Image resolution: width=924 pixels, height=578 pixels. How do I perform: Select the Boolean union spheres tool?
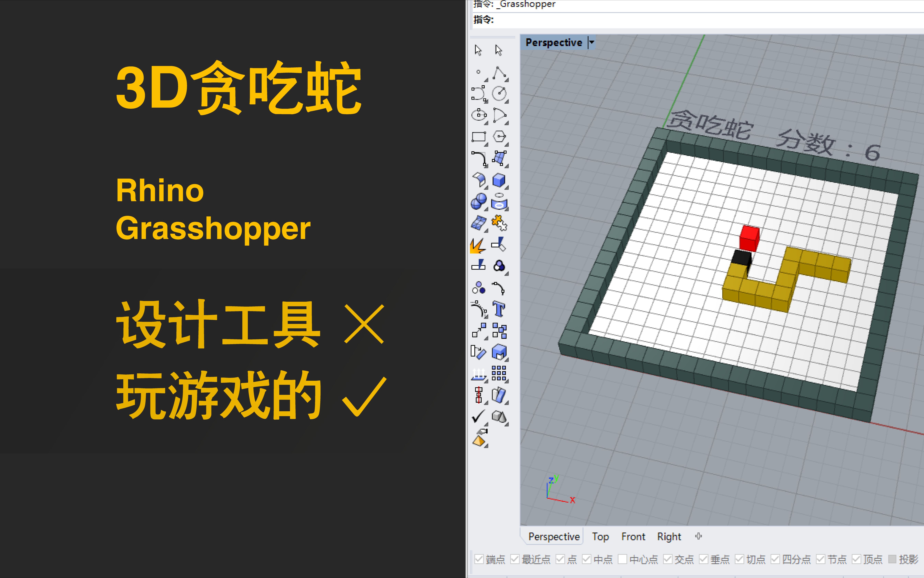[479, 202]
